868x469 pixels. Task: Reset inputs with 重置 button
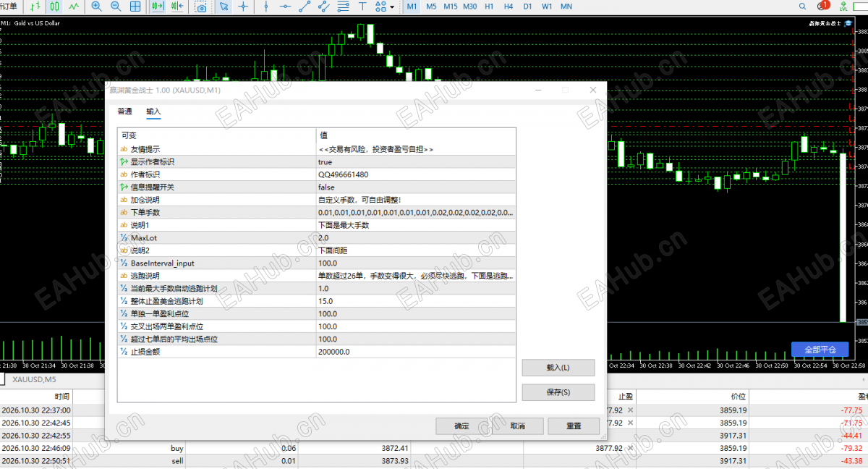point(574,426)
